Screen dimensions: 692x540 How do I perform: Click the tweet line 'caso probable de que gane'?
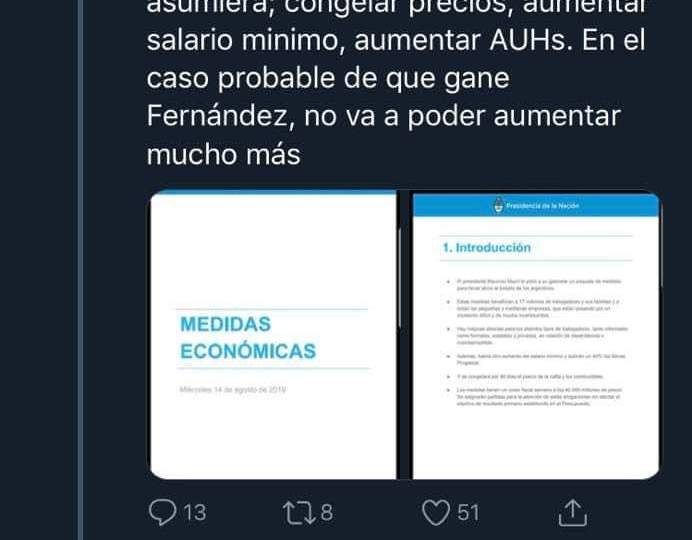328,79
